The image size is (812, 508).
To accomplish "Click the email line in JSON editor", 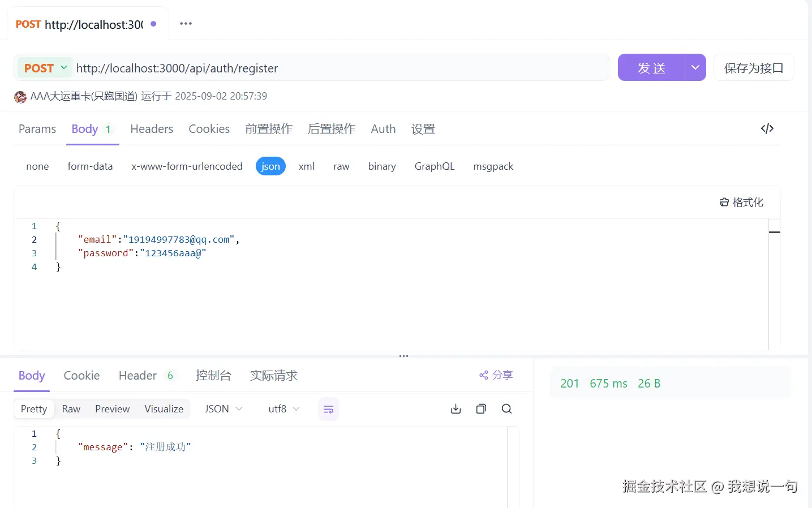I will [159, 240].
